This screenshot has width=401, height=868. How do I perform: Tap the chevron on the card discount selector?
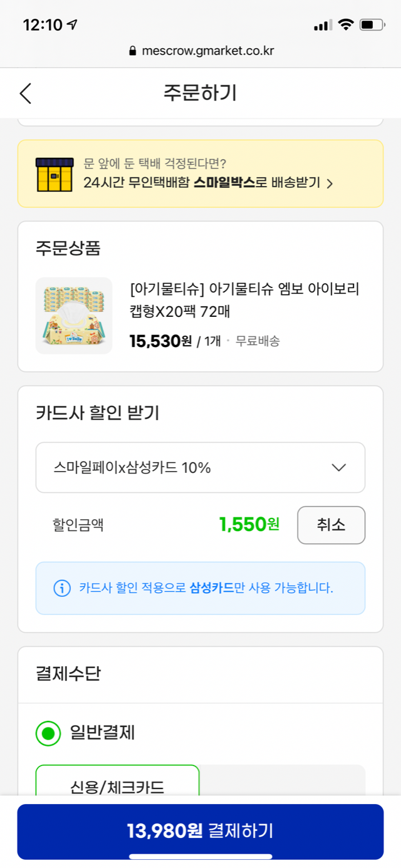pyautogui.click(x=338, y=468)
